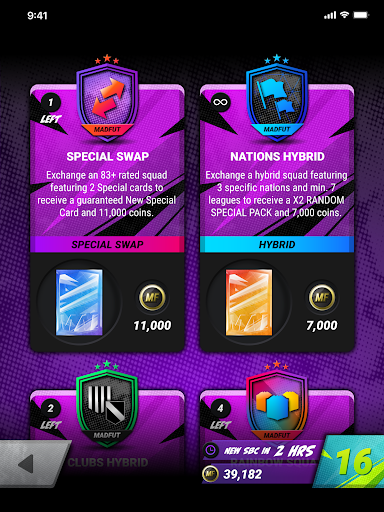
Task: Select the orange special pack reward
Action: tap(249, 302)
